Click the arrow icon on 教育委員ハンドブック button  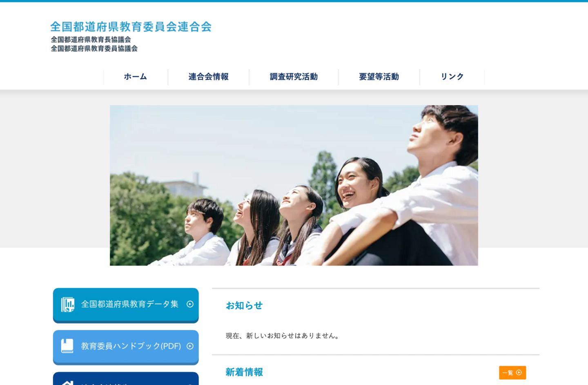point(190,346)
